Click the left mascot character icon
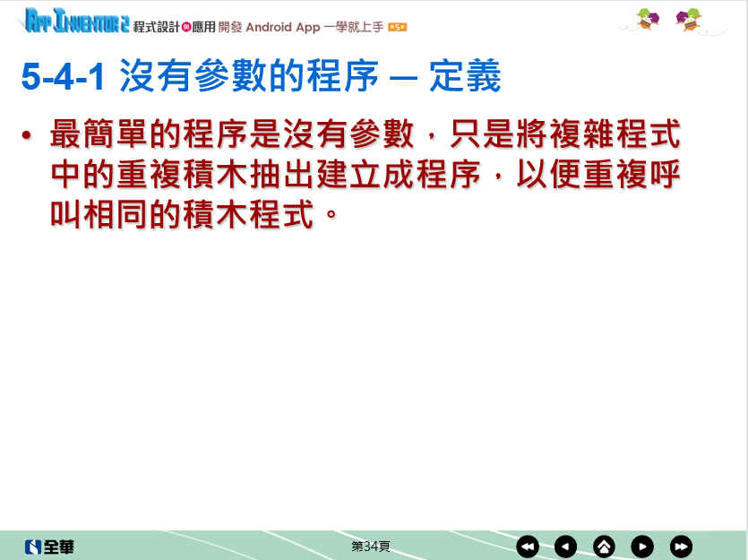The height and width of the screenshot is (560, 748). tap(648, 19)
